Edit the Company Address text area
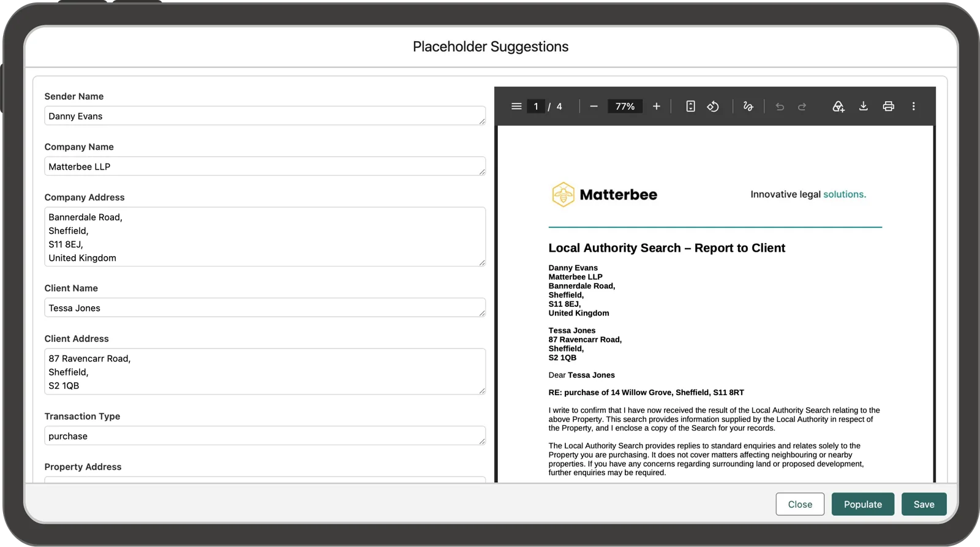This screenshot has width=980, height=547. point(265,237)
